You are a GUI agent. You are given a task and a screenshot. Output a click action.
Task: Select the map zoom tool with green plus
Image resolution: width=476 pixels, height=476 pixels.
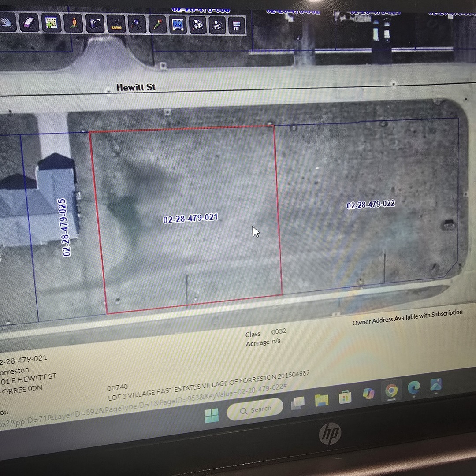[x=52, y=24]
